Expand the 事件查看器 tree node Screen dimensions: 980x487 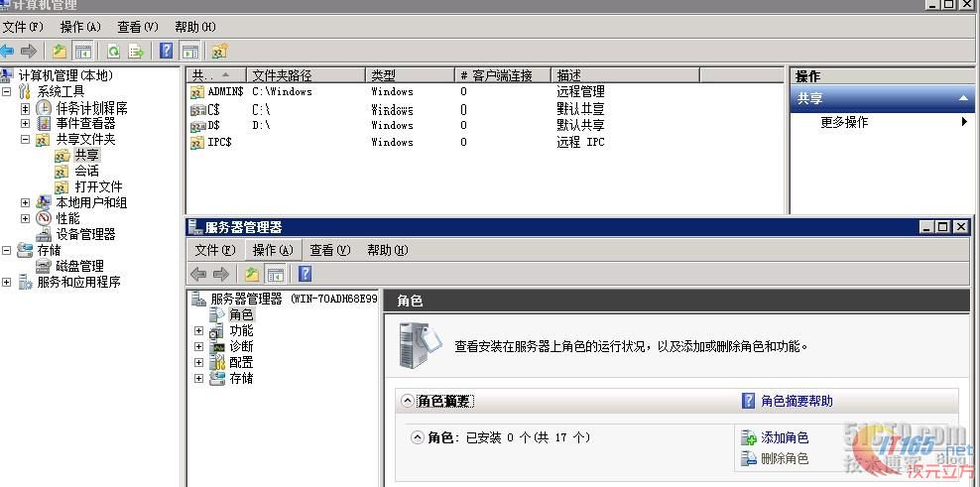point(25,124)
